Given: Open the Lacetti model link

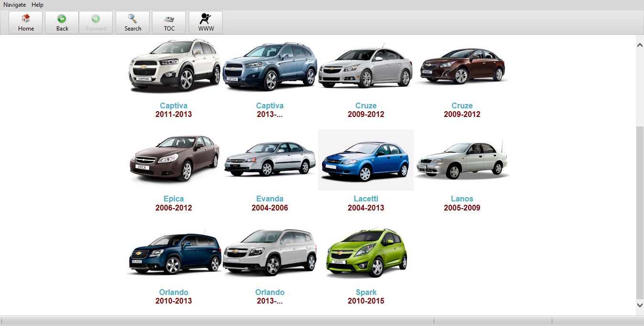Looking at the screenshot, I should (x=366, y=199).
